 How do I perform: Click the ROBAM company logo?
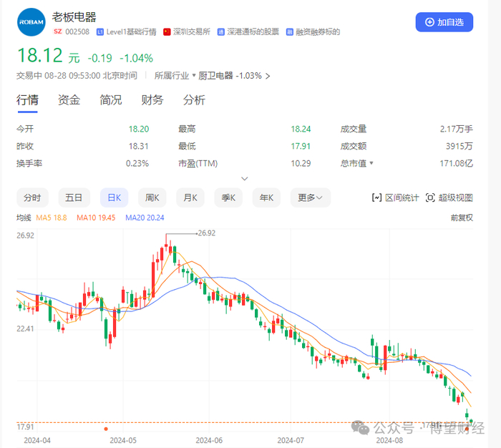pyautogui.click(x=31, y=22)
